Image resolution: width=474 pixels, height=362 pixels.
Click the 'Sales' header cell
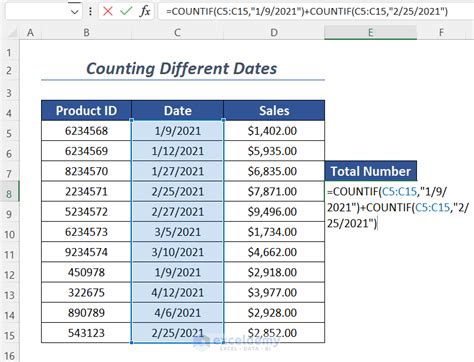tap(274, 110)
